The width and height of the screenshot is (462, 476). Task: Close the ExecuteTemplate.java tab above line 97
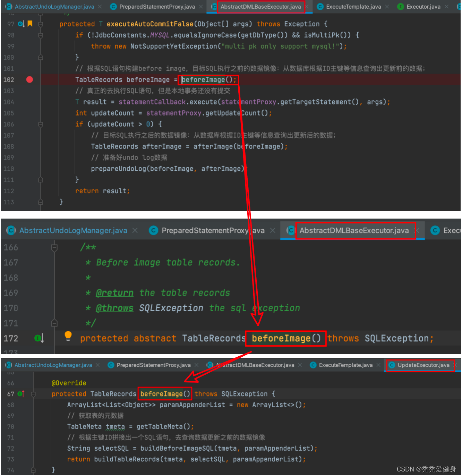tap(387, 7)
